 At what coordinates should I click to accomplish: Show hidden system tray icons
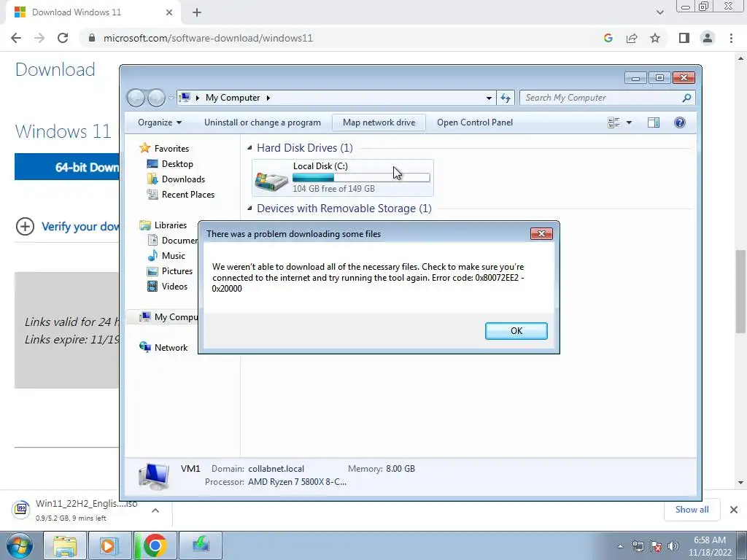(620, 546)
